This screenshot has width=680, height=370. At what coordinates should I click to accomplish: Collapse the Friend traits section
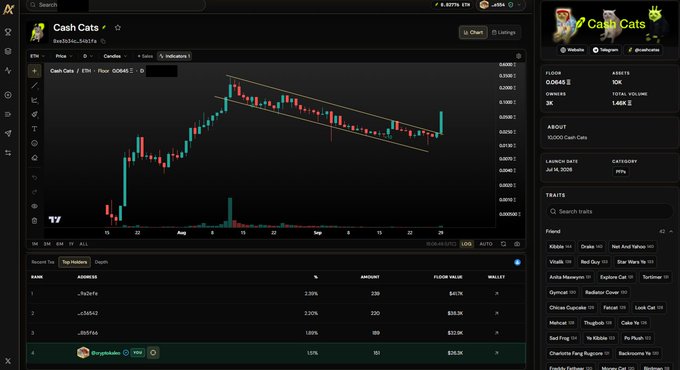click(671, 231)
